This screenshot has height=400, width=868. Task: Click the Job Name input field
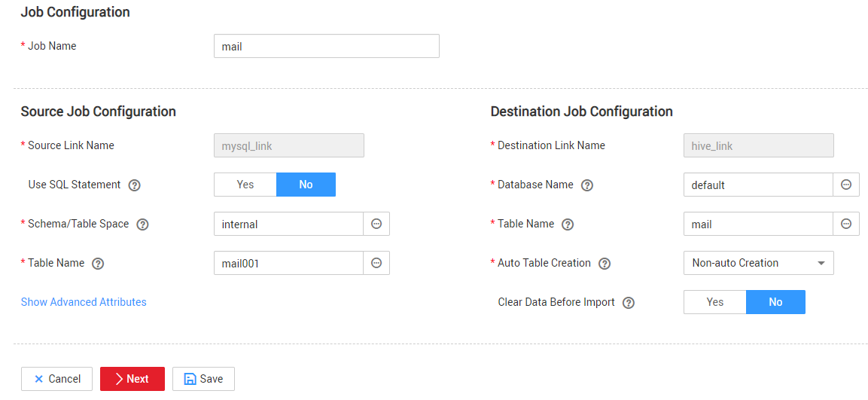pos(327,46)
